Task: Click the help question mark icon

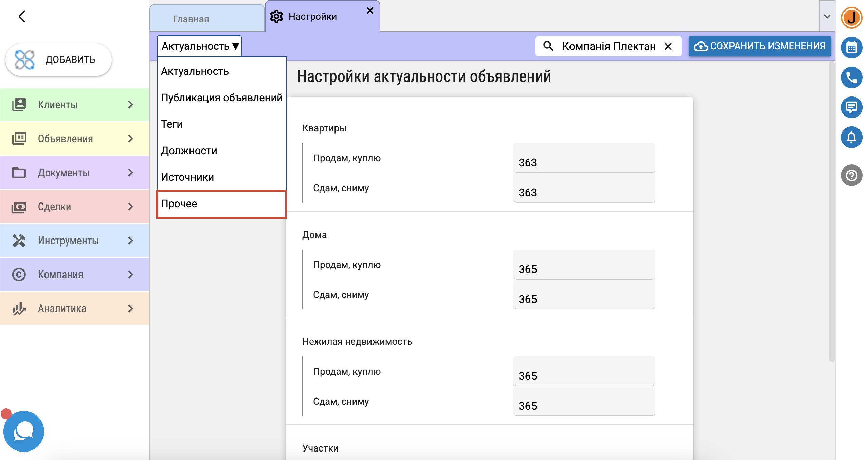Action: [851, 176]
